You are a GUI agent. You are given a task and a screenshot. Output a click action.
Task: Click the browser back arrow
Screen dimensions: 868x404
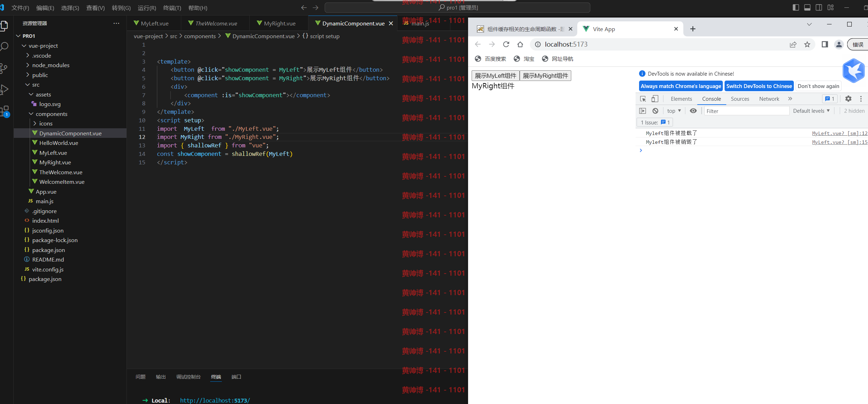point(478,44)
